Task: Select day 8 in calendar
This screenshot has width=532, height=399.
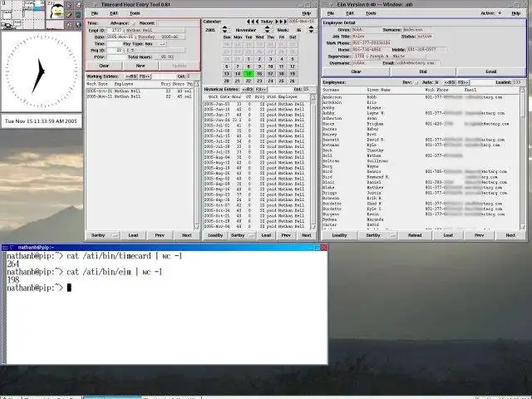Action: (249, 66)
